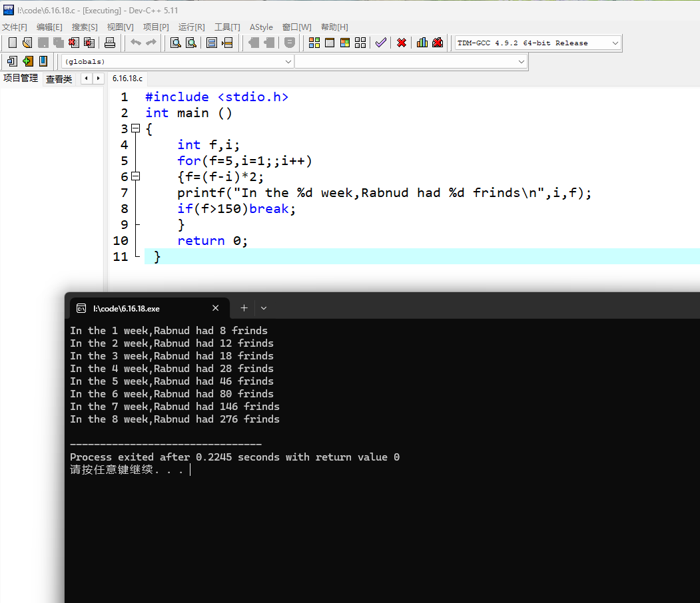Image resolution: width=700 pixels, height=603 pixels.
Task: Click the New file toolbar icon
Action: click(13, 43)
